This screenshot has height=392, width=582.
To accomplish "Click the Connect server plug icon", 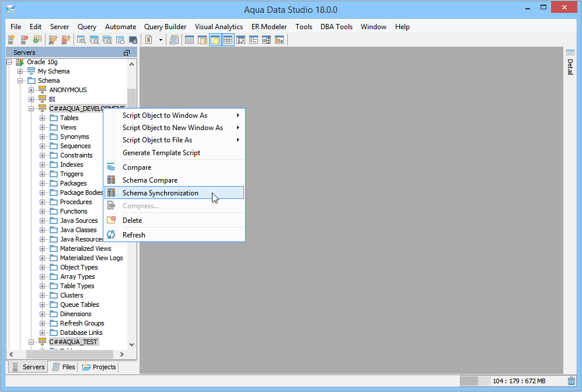I will [x=53, y=40].
